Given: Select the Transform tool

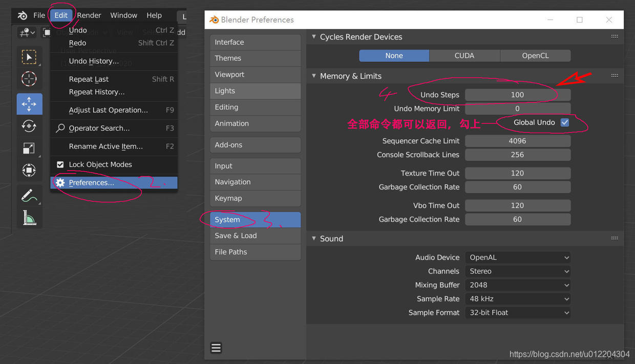Looking at the screenshot, I should pos(29,170).
